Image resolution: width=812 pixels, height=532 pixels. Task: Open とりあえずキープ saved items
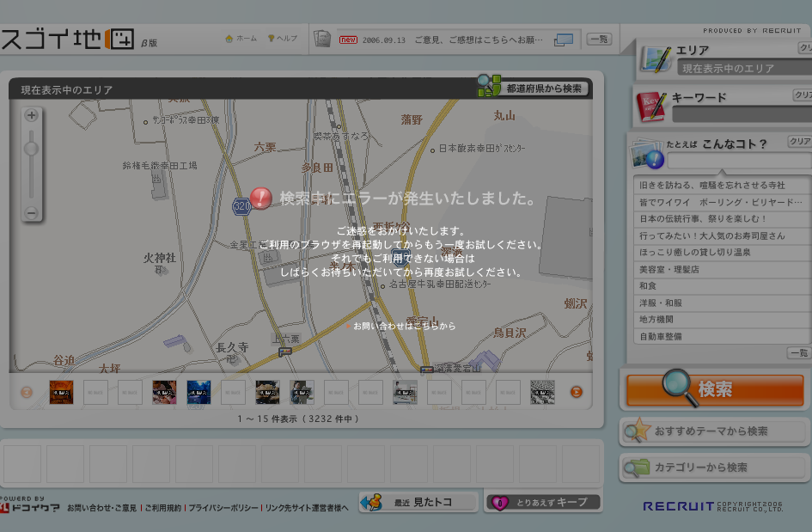click(542, 502)
